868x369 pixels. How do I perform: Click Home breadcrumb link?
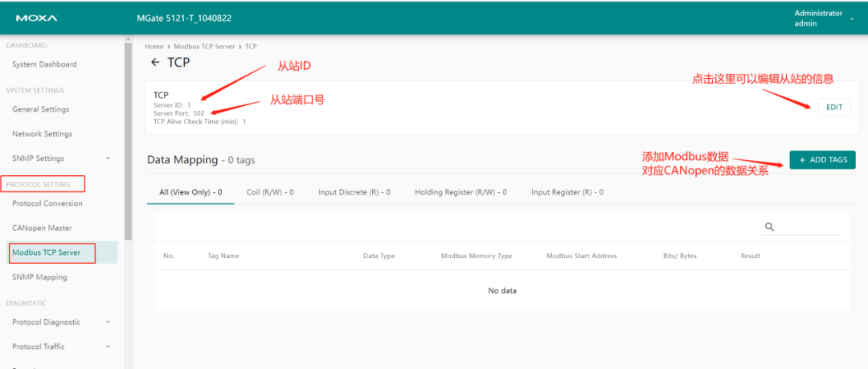(x=154, y=47)
